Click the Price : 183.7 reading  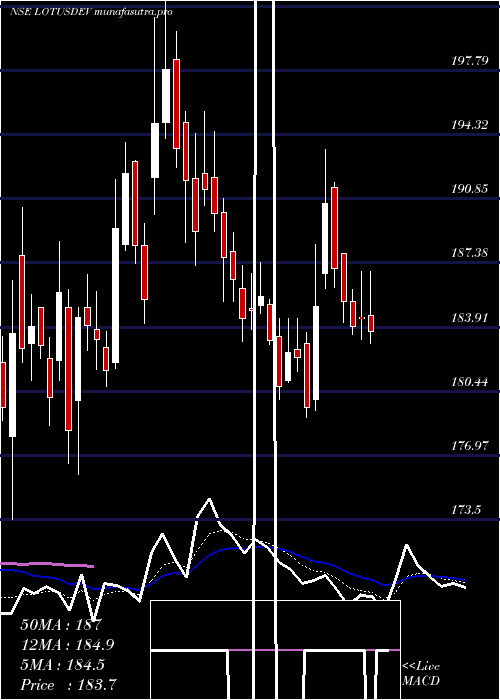[68, 685]
